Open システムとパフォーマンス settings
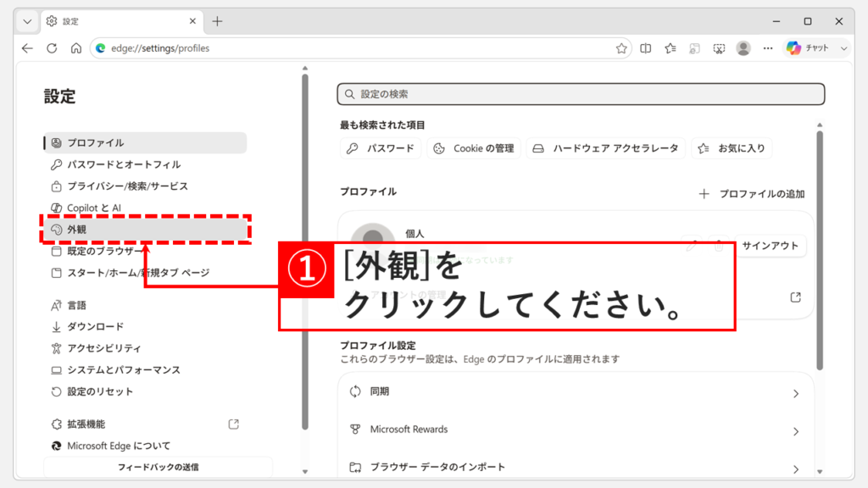The image size is (868, 488). pyautogui.click(x=146, y=369)
